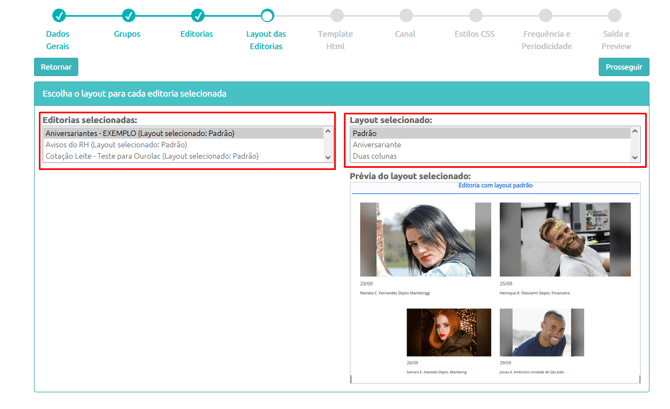670x409 pixels.
Task: Click the Canal step circle
Action: click(406, 15)
